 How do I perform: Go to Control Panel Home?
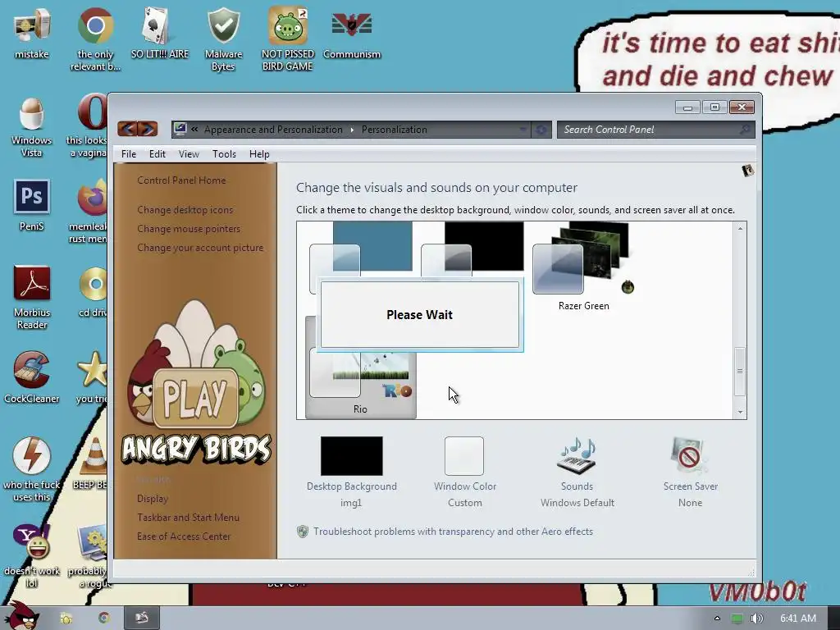click(x=181, y=180)
